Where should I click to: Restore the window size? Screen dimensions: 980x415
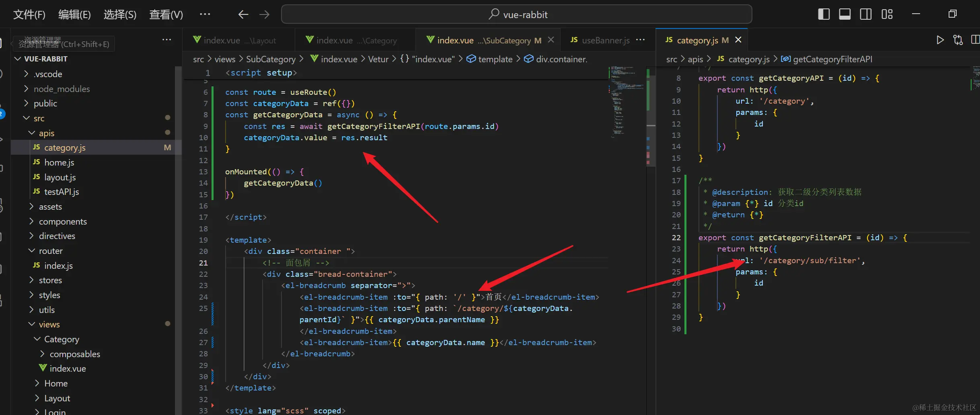tap(952, 14)
